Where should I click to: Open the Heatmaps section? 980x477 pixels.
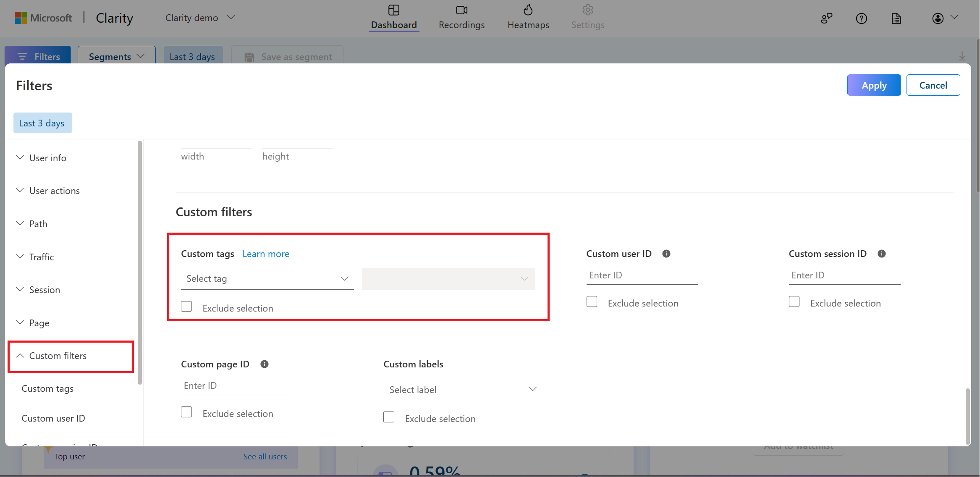pos(528,17)
